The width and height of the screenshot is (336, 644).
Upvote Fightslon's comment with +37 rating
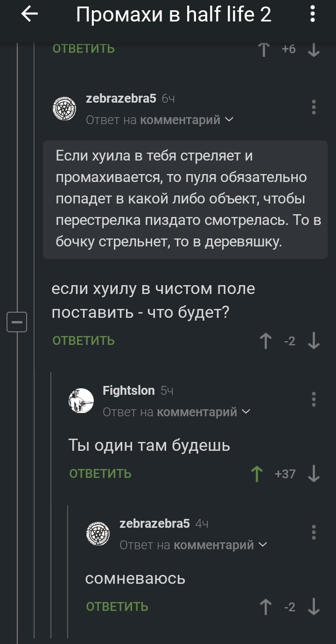(x=256, y=474)
